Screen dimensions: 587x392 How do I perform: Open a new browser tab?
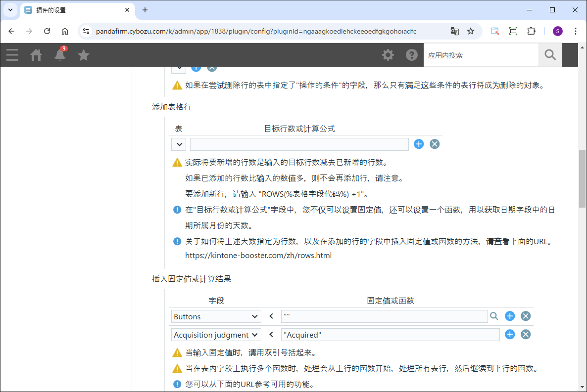coord(145,10)
